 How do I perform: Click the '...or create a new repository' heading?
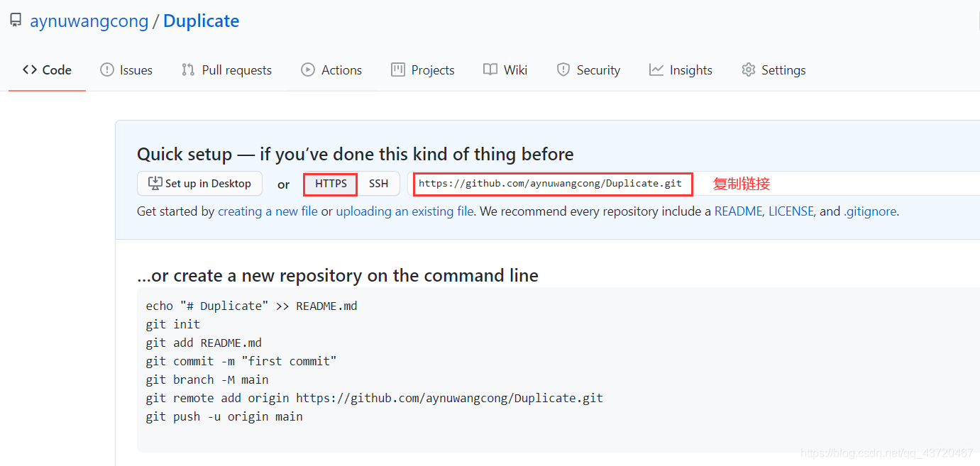tap(338, 275)
